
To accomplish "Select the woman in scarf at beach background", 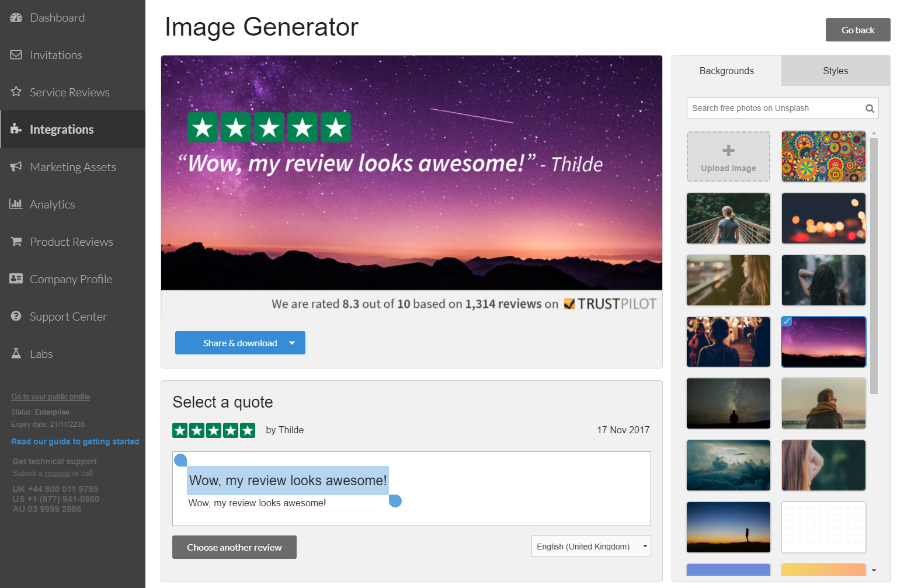I will click(x=823, y=403).
